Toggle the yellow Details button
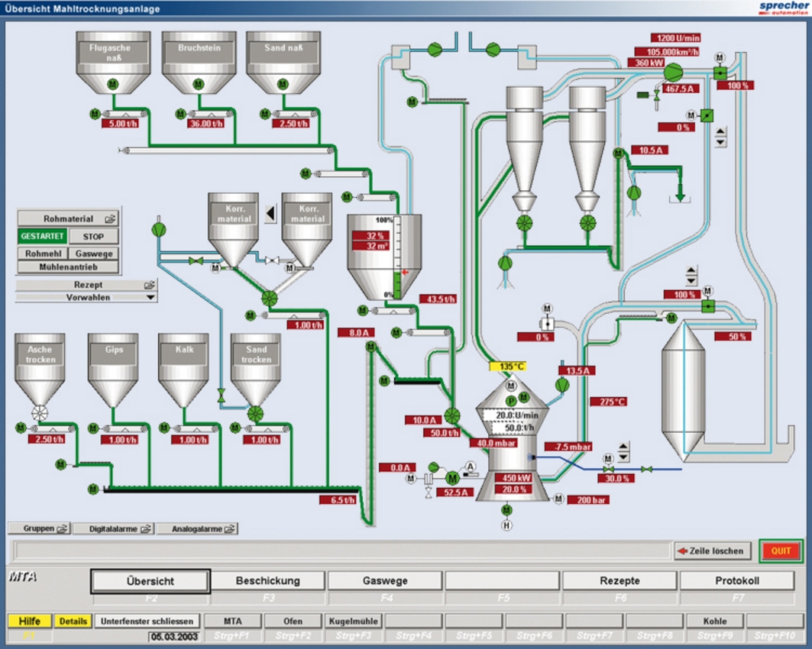The image size is (812, 649). (x=73, y=622)
